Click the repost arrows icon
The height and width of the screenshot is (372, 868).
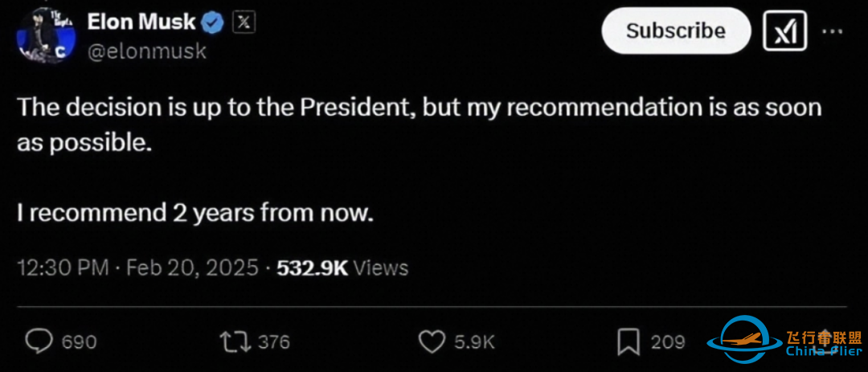coord(232,341)
